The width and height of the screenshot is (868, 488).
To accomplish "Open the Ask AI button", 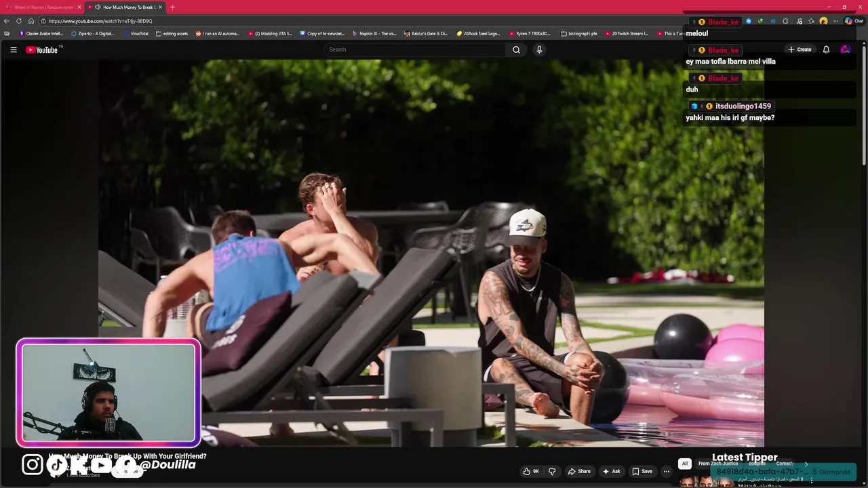I will (611, 471).
